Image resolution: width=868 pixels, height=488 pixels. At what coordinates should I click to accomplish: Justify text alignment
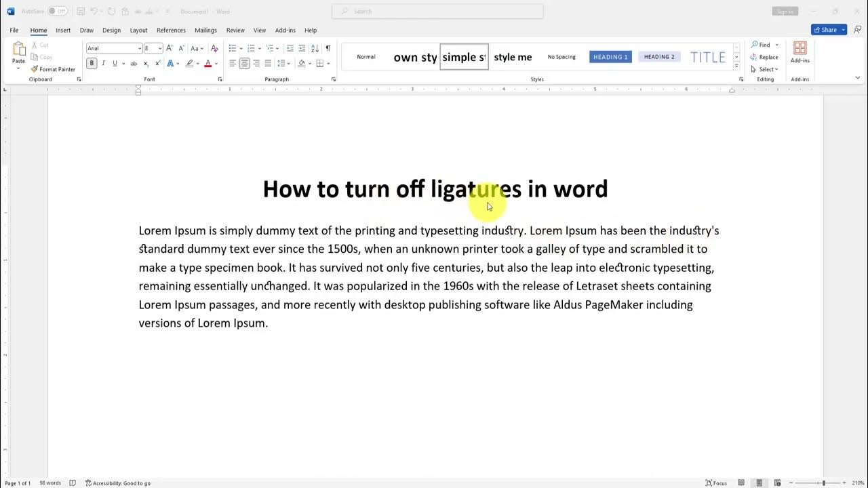pyautogui.click(x=268, y=63)
